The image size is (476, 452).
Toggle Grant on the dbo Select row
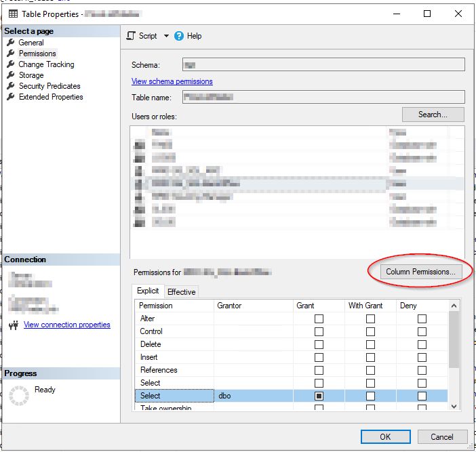point(319,396)
